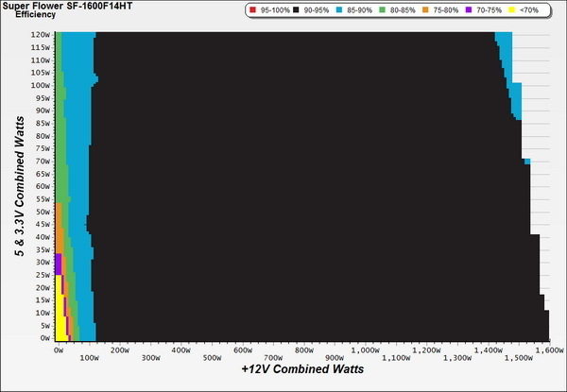Click the 5 & 3.3V Combined Watts axis title
Screen dimensions: 567x392
point(20,186)
